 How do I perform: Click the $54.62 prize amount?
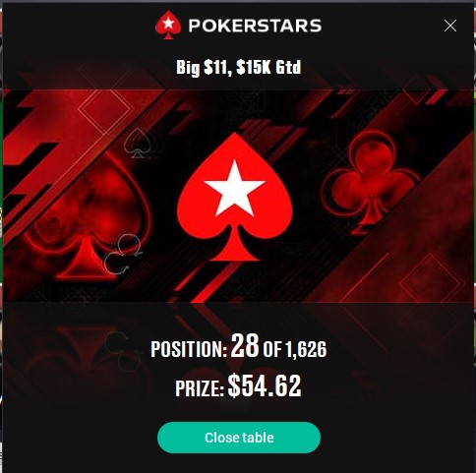click(x=265, y=385)
